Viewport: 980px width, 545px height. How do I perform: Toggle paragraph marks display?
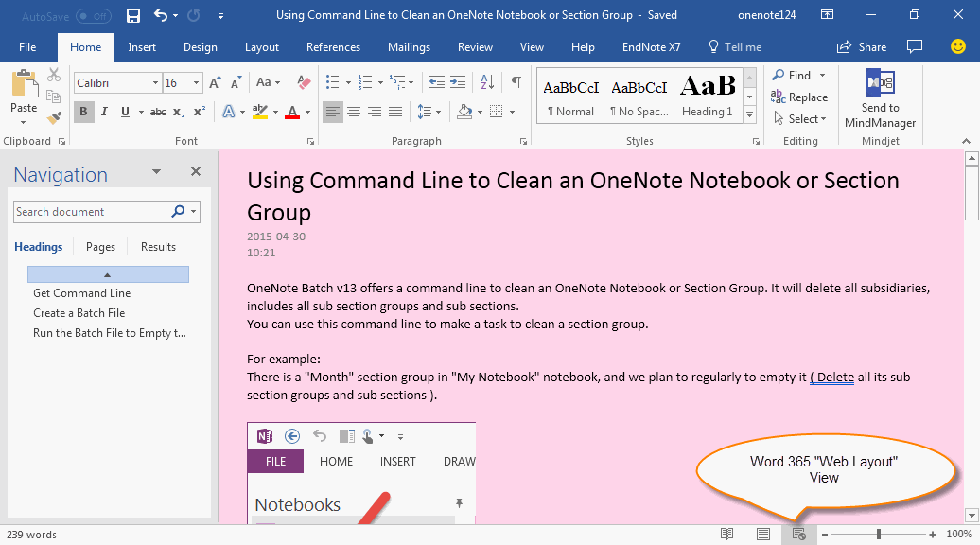516,82
